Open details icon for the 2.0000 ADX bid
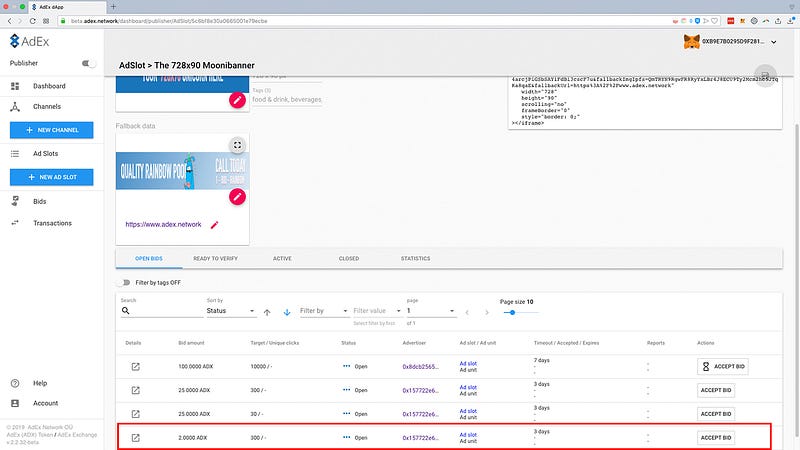The height and width of the screenshot is (450, 800). point(135,437)
